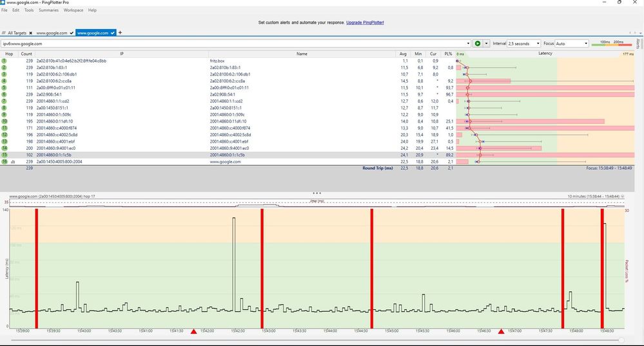644x346 pixels.
Task: Click the hop 12 green circle icon
Action: click(x=4, y=134)
